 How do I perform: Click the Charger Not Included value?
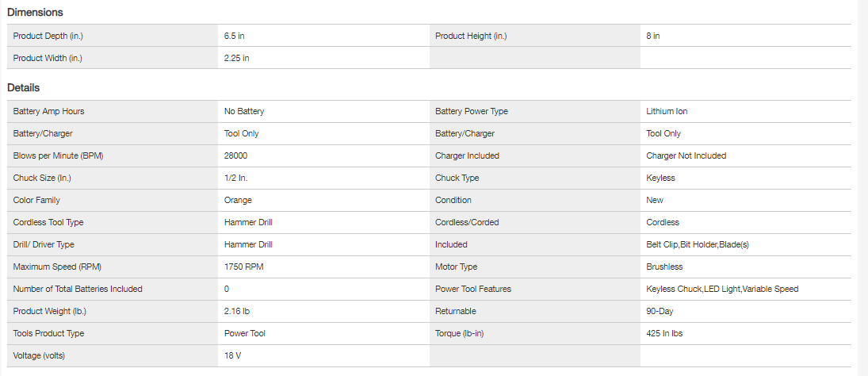686,155
